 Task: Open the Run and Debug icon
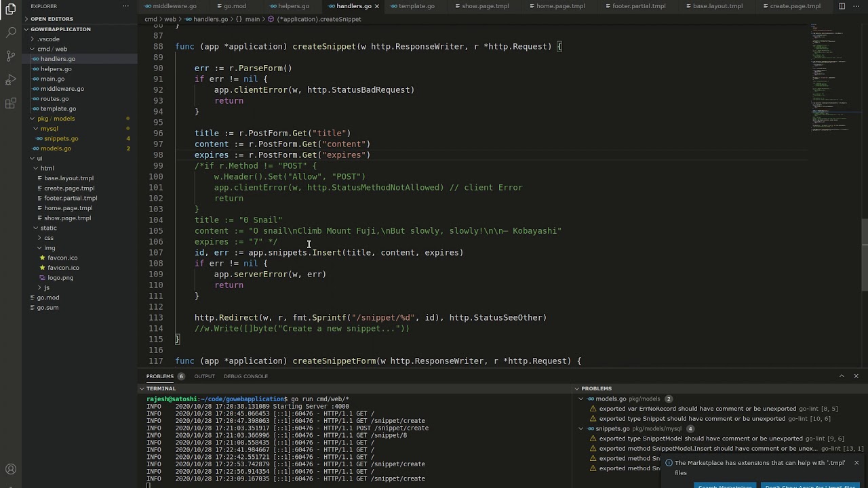point(11,80)
